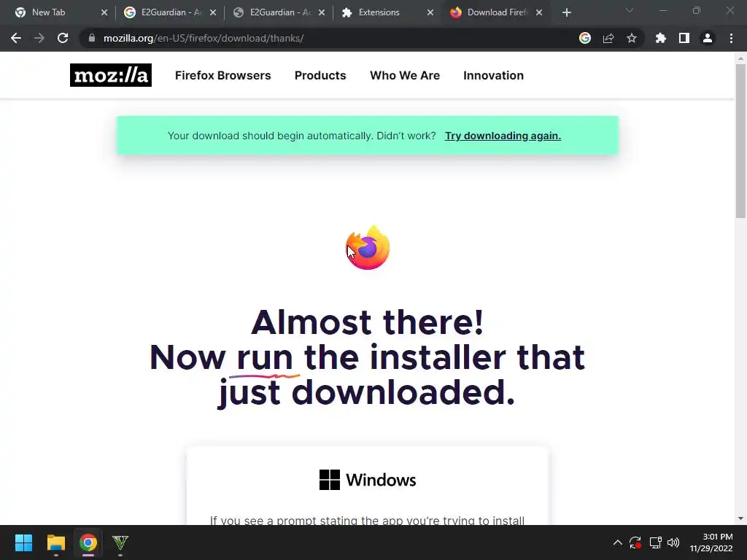The width and height of the screenshot is (747, 560).
Task: Click Try downloading again link
Action: [503, 136]
